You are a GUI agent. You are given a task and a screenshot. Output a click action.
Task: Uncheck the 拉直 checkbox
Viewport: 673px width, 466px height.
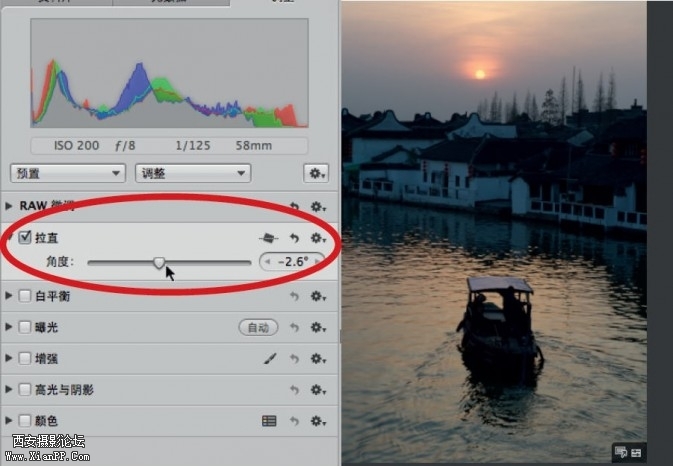25,238
